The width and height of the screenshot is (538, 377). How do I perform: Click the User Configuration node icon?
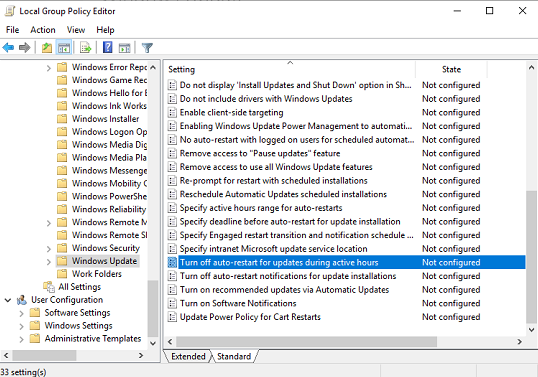pyautogui.click(x=22, y=300)
